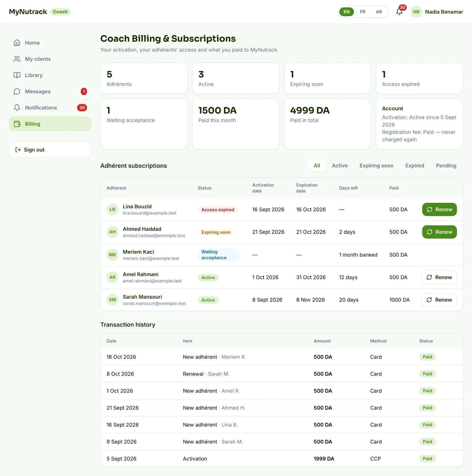Screen dimensions: 472x476
Task: Renew Amel Rahmani's subscription
Action: click(x=439, y=277)
